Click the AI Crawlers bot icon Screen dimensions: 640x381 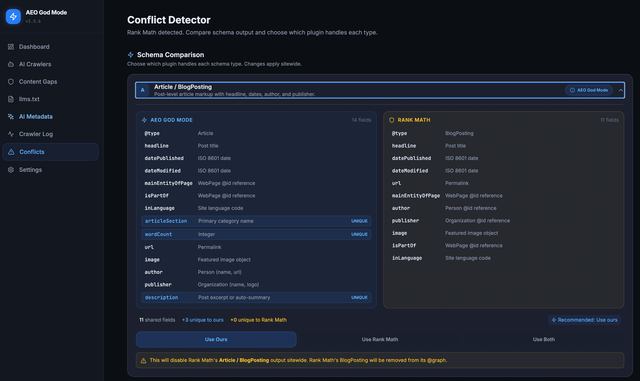pos(11,64)
